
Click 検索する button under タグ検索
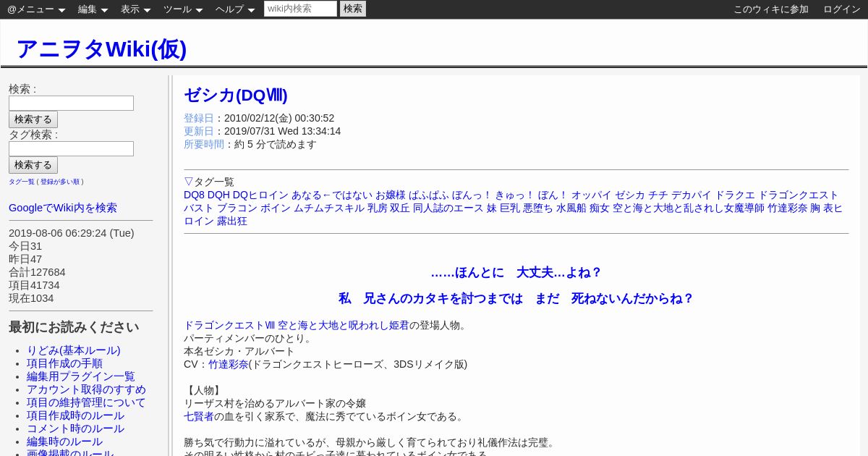click(x=33, y=165)
